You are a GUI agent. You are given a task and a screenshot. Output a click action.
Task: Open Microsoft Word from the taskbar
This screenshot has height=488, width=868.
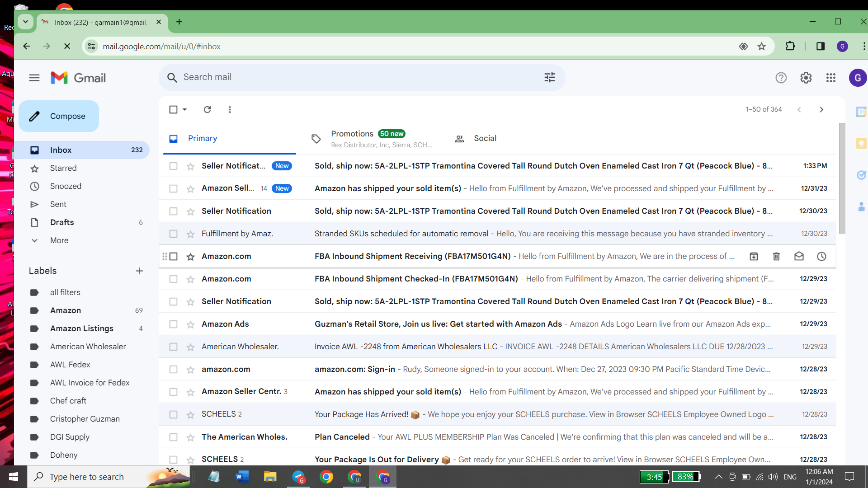click(242, 477)
